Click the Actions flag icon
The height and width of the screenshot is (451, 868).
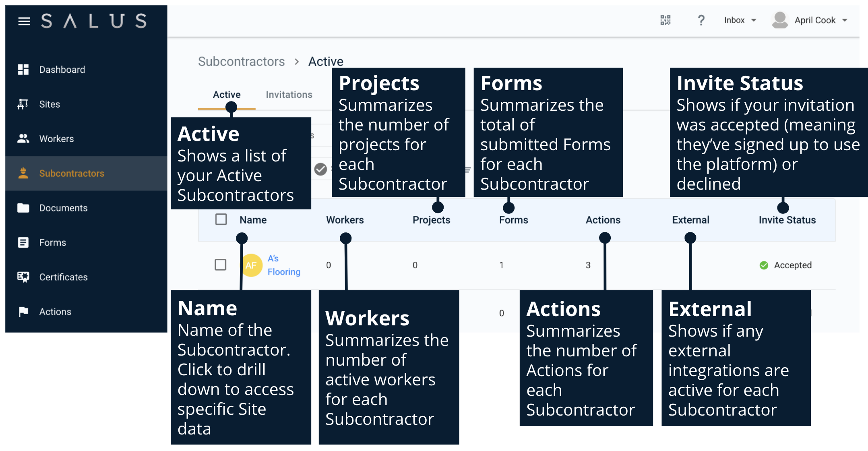(x=23, y=312)
